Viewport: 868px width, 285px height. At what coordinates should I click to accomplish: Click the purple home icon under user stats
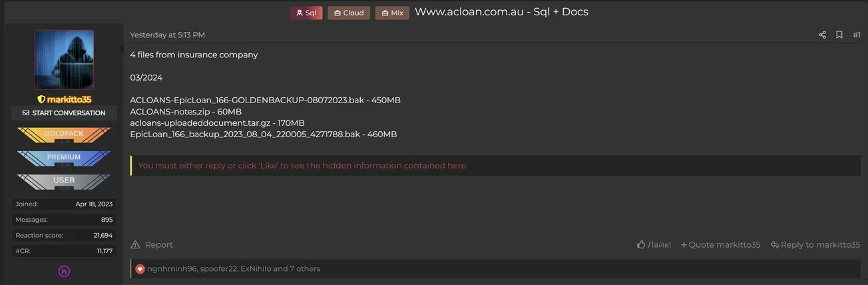click(64, 271)
